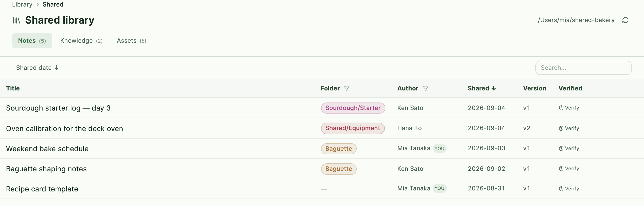Sort by the Shared column header

click(482, 88)
